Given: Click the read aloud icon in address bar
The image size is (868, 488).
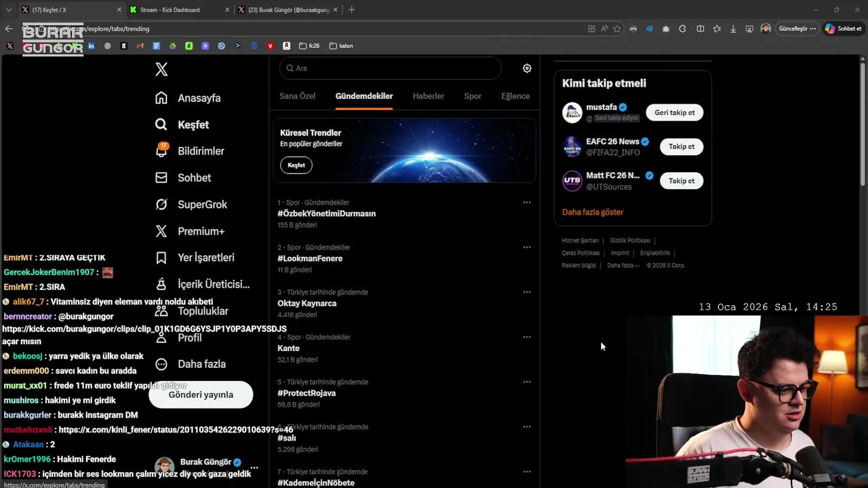Looking at the screenshot, I should tap(604, 28).
